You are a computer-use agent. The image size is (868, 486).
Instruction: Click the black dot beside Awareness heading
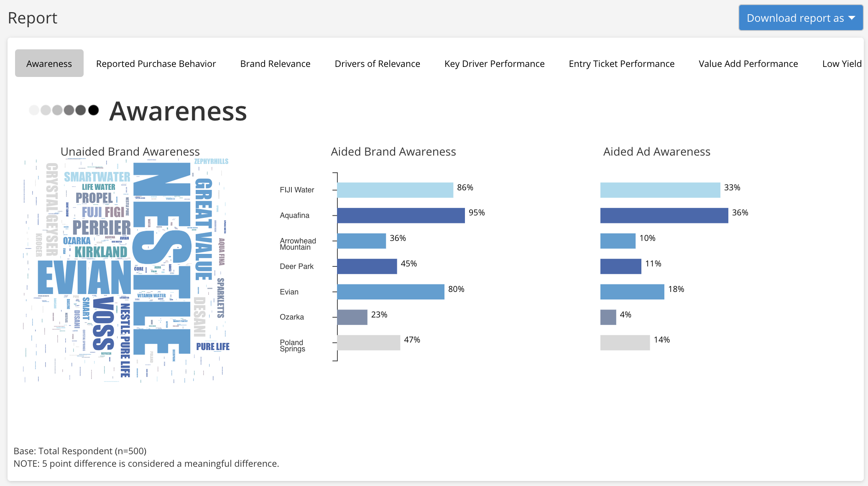[x=94, y=110]
